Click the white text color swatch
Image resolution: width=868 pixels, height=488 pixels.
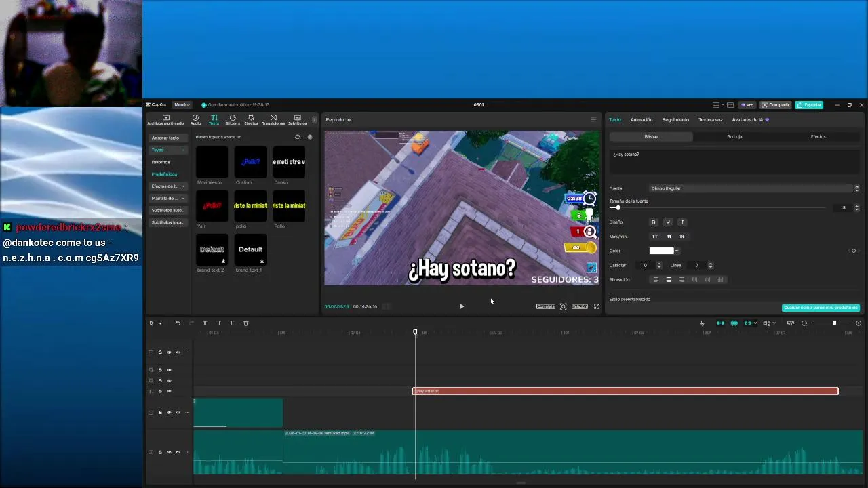point(661,251)
